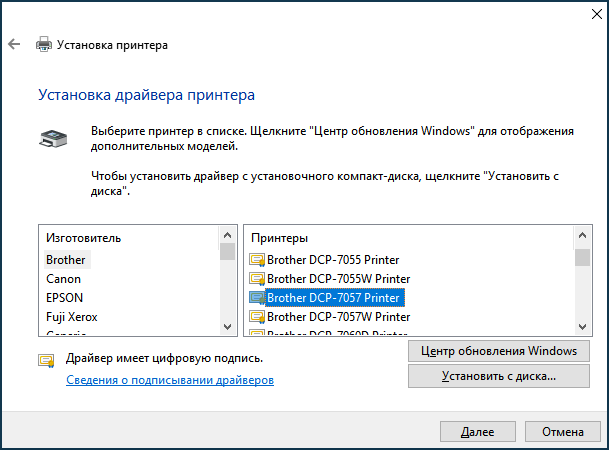Click the digital signature icon near the driver status text
This screenshot has width=609, height=450.
pyautogui.click(x=46, y=361)
